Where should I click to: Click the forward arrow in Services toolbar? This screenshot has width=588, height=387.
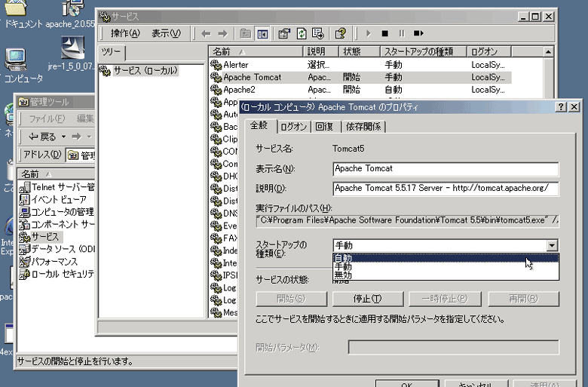(x=222, y=34)
